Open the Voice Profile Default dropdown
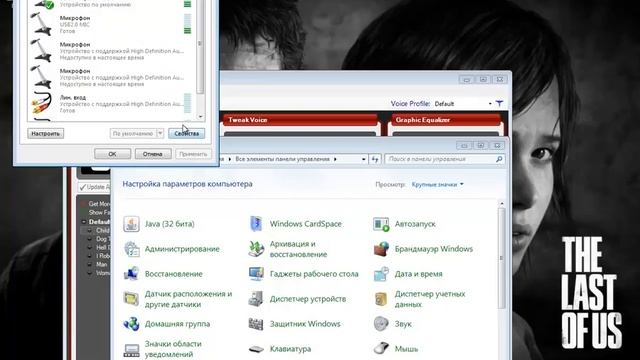 click(463, 104)
